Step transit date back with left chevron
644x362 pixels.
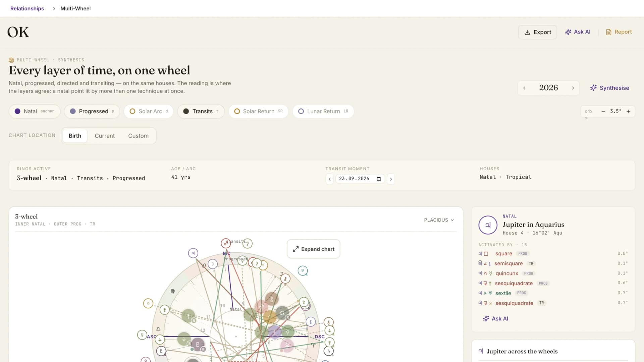330,179
